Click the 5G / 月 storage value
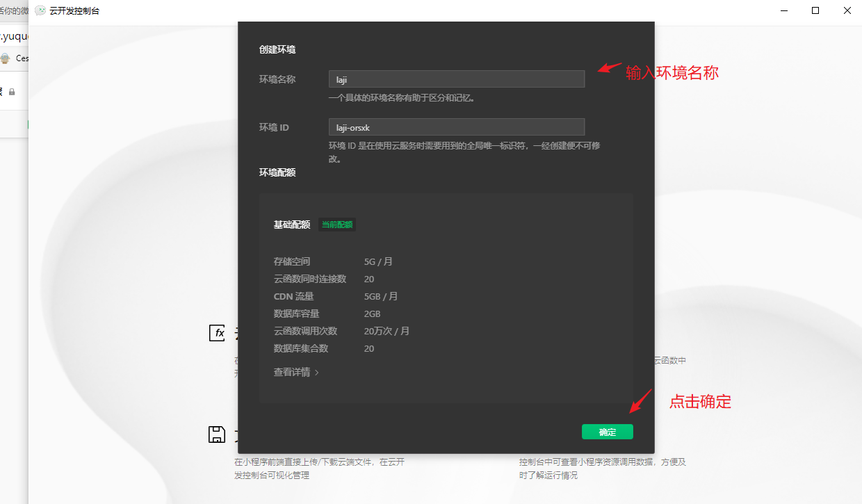The width and height of the screenshot is (862, 504). tap(378, 261)
